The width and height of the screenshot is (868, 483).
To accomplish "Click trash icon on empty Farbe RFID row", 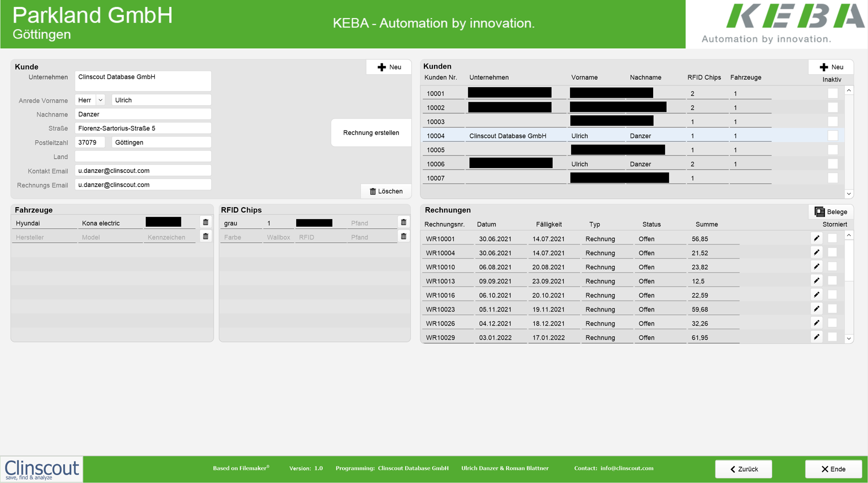I will click(403, 236).
